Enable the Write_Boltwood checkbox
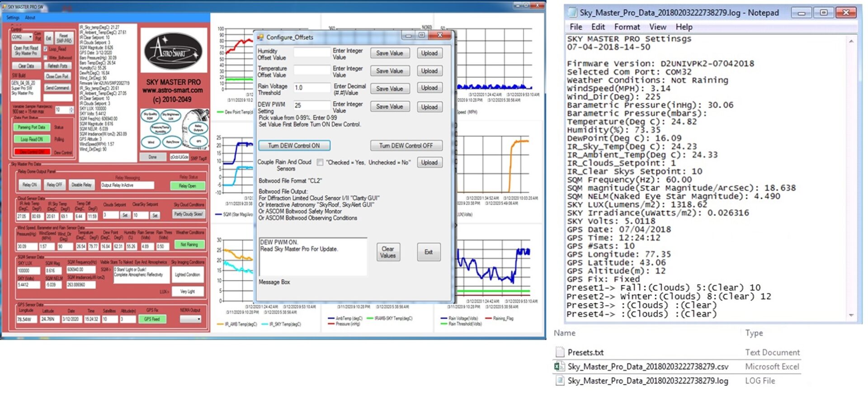868x393 pixels. tap(45, 57)
